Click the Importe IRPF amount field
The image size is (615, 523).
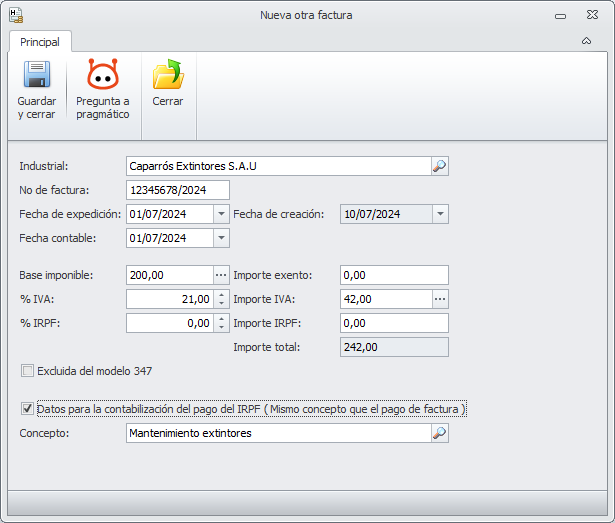394,323
